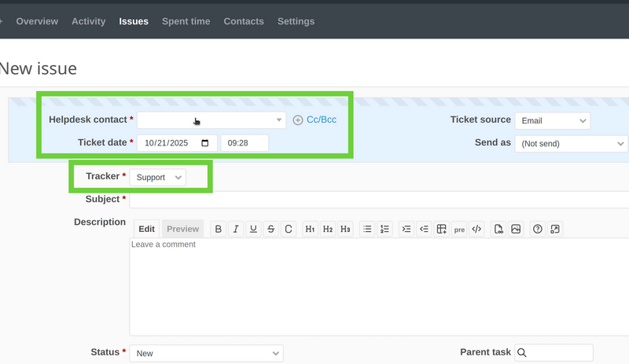Click the Ticket date field 10/21/2025
Screen dimensions: 629x364
pyautogui.click(x=177, y=143)
